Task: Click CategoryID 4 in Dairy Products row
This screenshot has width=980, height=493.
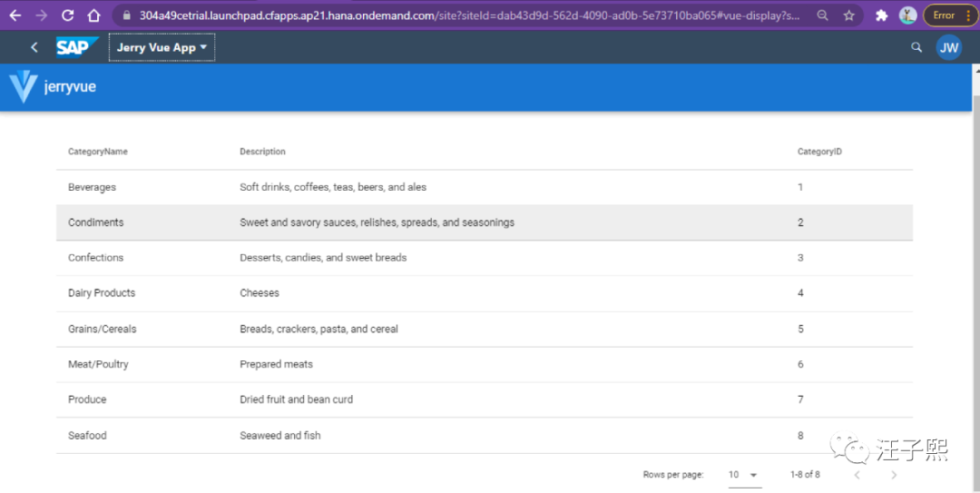Action: pos(800,292)
